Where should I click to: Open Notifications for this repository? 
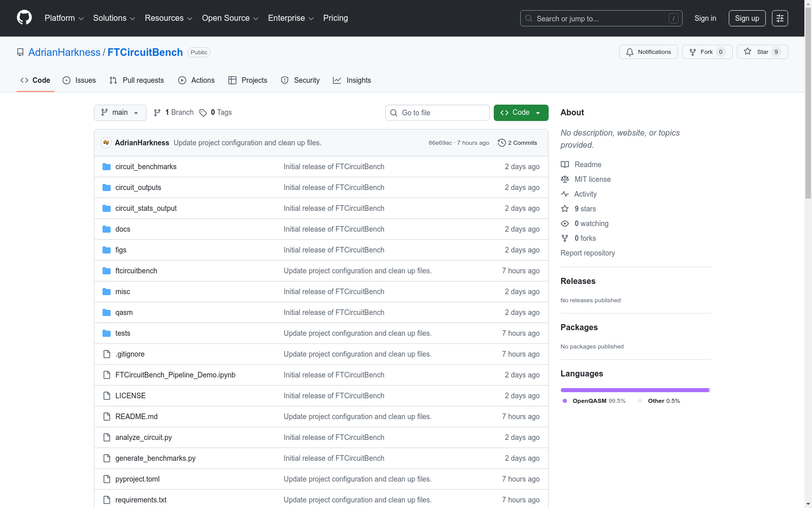[649, 52]
